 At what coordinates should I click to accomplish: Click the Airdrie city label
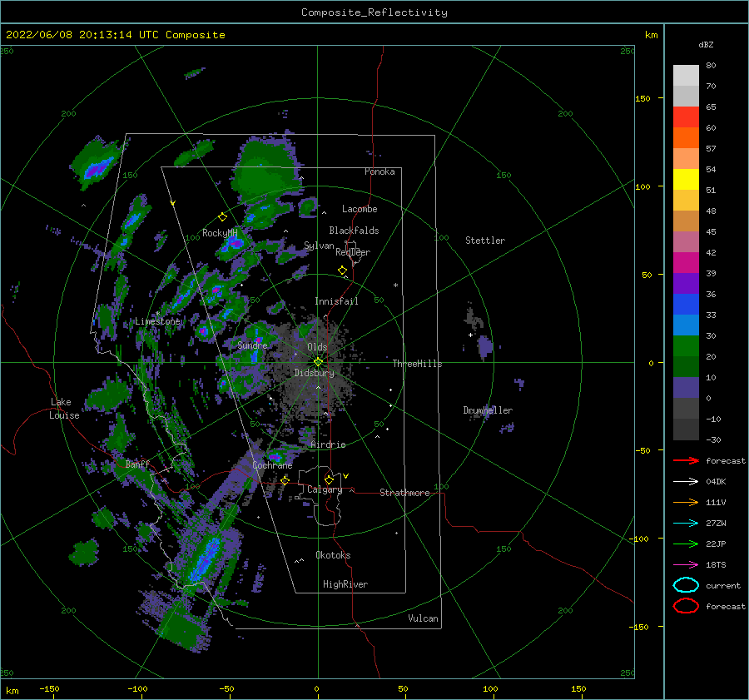tap(328, 444)
